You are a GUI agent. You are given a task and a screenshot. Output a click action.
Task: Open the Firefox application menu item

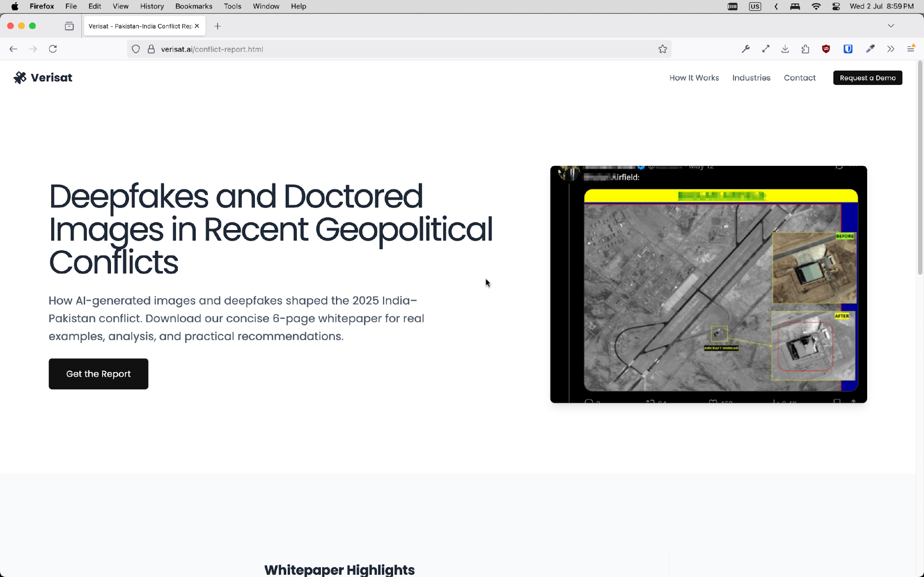click(x=42, y=6)
